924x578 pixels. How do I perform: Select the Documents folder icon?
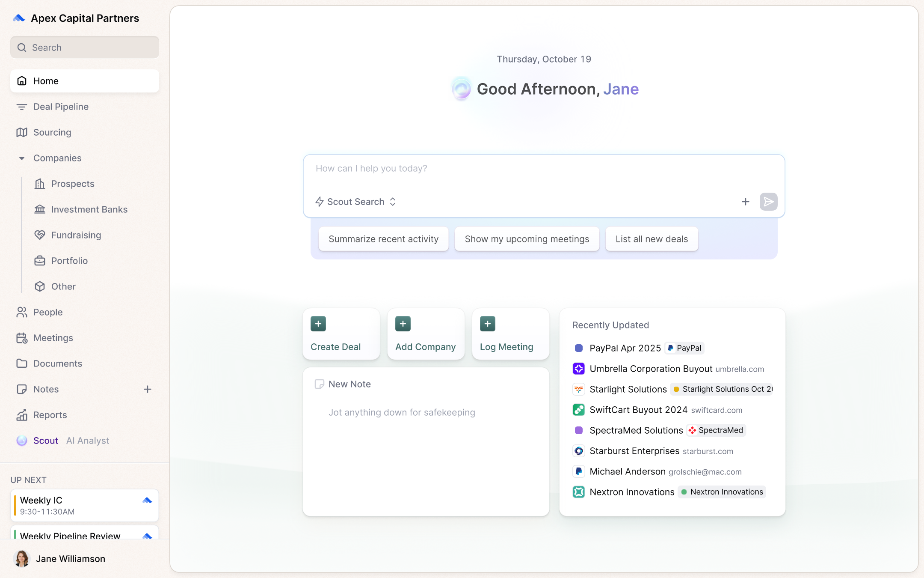22,363
